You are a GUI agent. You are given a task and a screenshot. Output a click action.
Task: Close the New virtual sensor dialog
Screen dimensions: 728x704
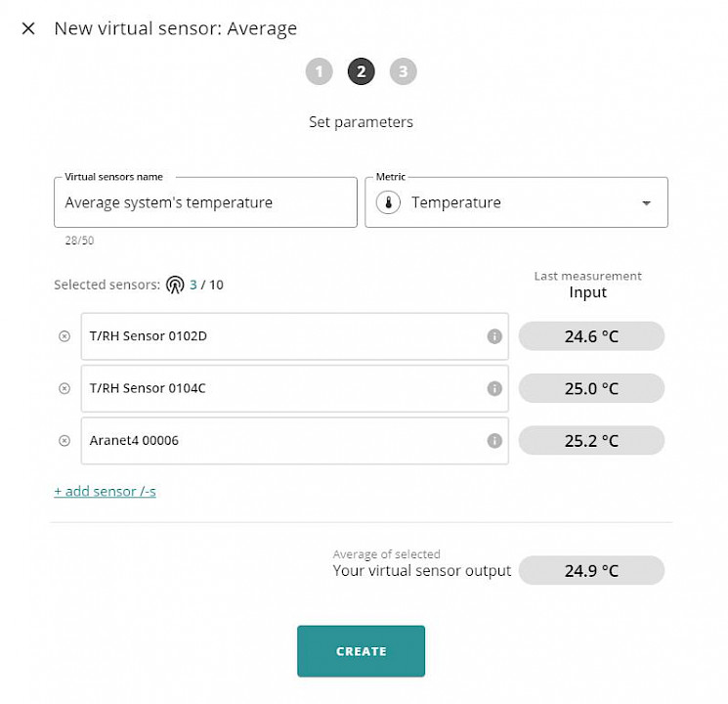pos(28,28)
